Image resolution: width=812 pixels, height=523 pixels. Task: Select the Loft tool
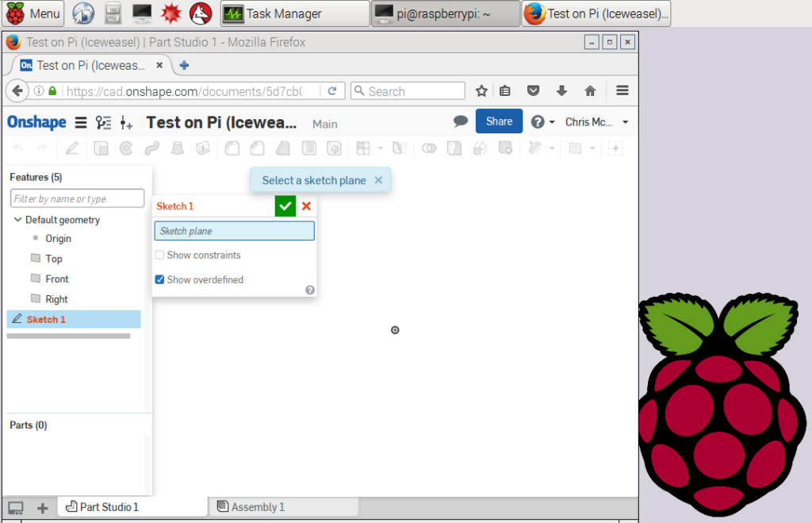click(x=178, y=148)
